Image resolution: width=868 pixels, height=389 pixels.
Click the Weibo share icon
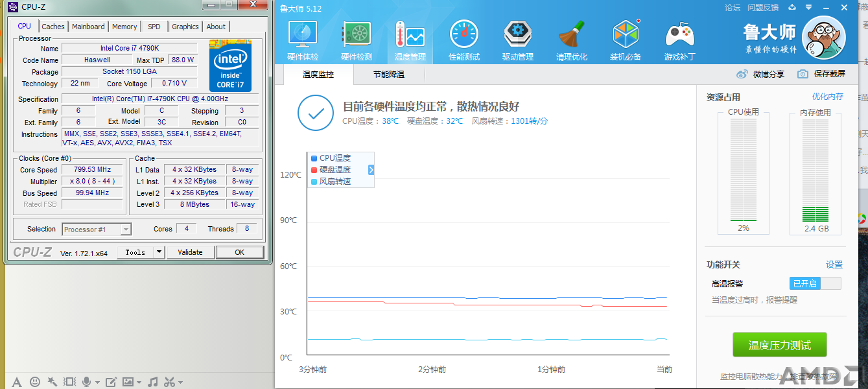click(742, 74)
